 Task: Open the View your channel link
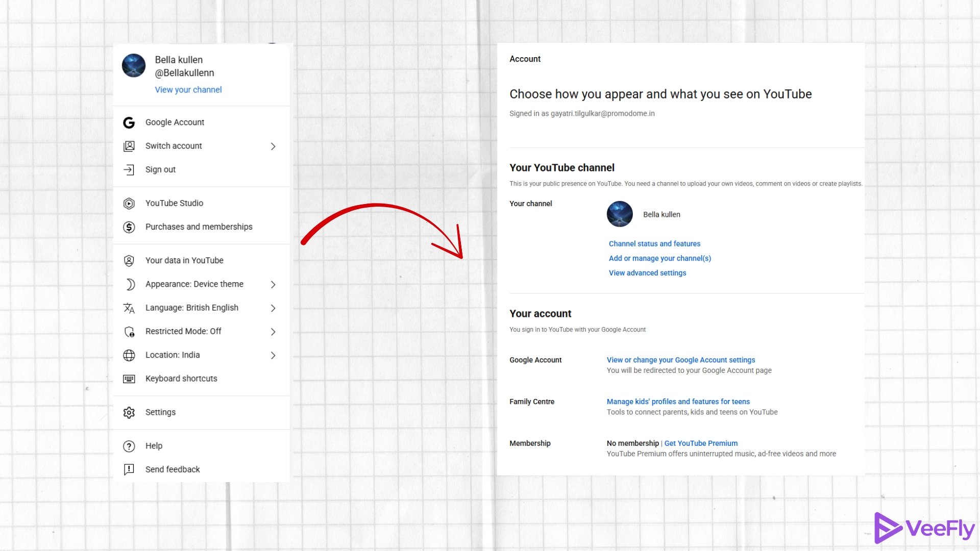[188, 90]
